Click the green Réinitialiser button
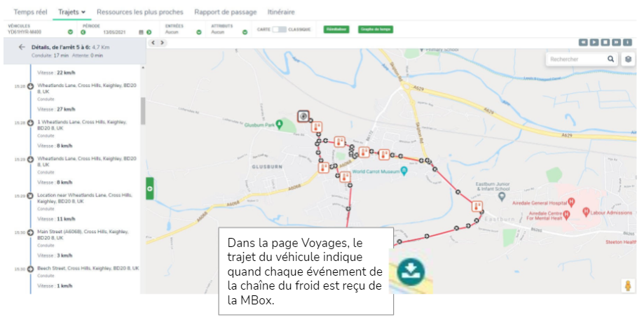The height and width of the screenshot is (324, 644). pos(336,29)
